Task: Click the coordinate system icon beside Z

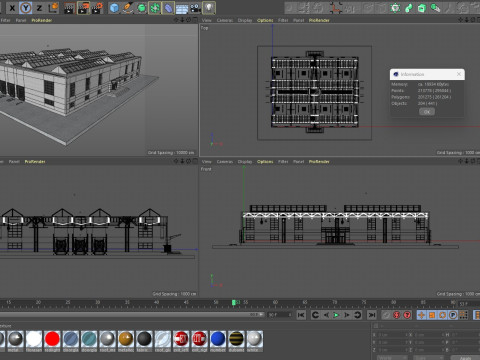Action: pos(53,8)
